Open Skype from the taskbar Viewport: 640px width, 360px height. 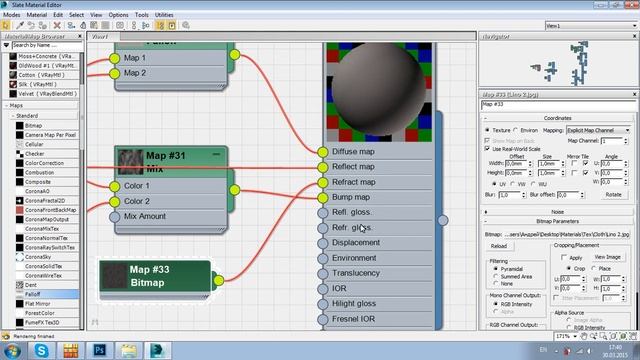[x=41, y=351]
